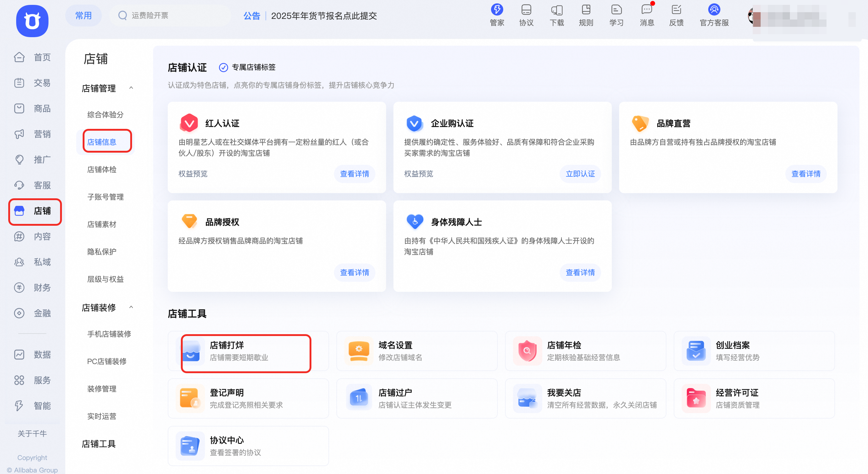Screen dimensions: 868x474
Task: Click 立即认证 for 企业购认证
Action: [x=580, y=174]
